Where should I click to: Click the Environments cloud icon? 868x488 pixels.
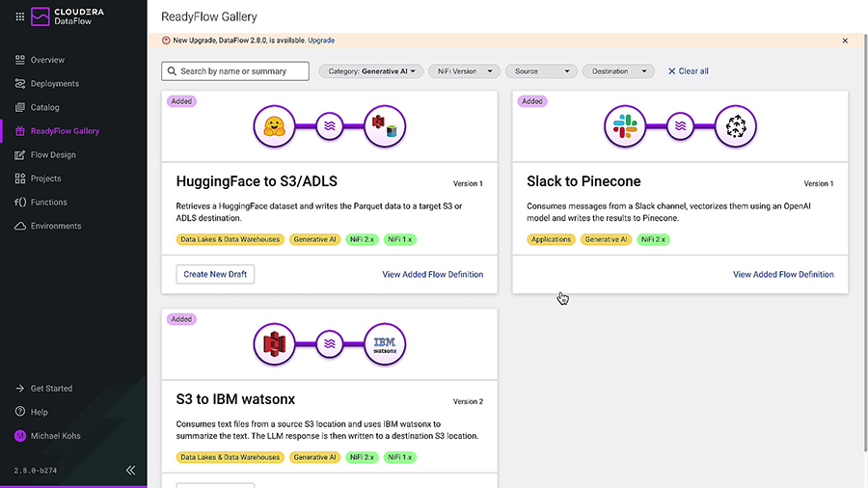coord(20,226)
